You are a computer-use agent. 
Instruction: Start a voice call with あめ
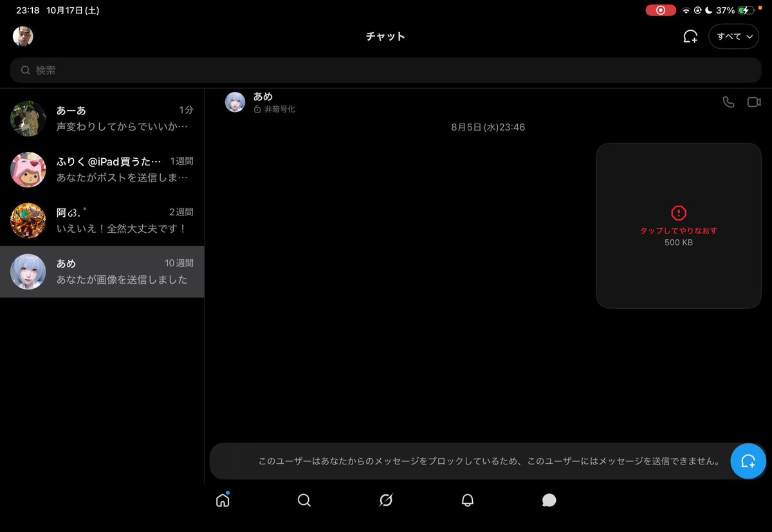(728, 102)
